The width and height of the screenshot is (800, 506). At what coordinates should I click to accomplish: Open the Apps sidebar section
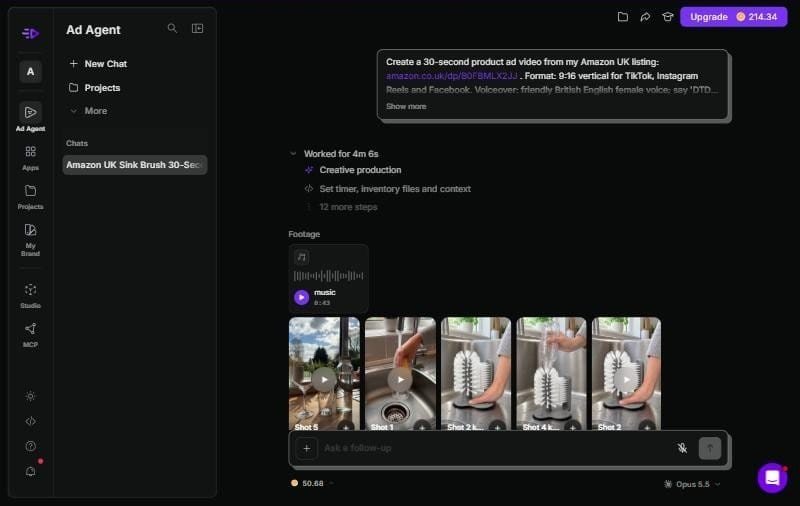click(30, 158)
